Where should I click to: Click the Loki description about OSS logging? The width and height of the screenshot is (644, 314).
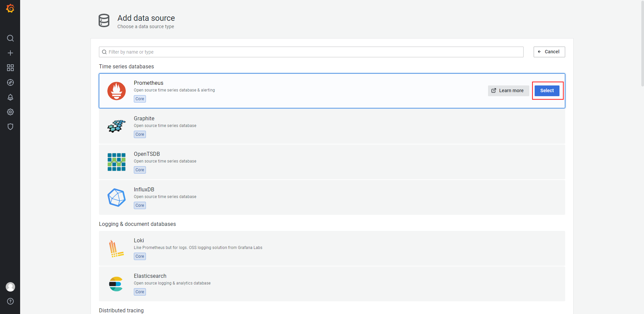click(198, 248)
